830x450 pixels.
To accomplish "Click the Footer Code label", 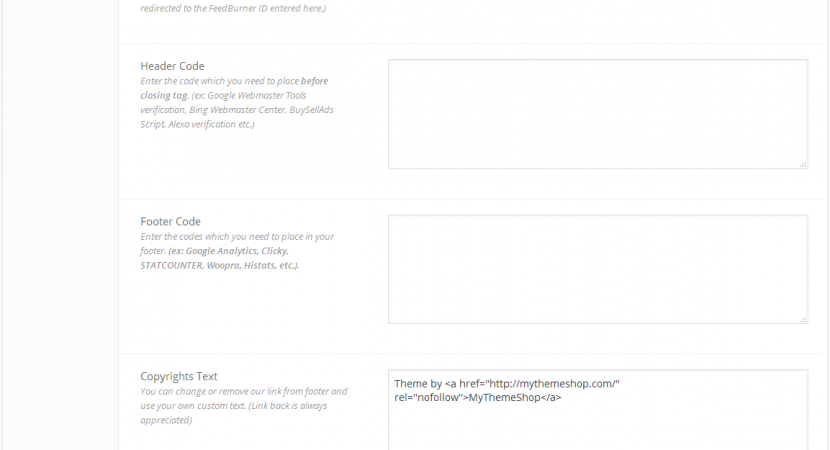I will click(x=170, y=221).
